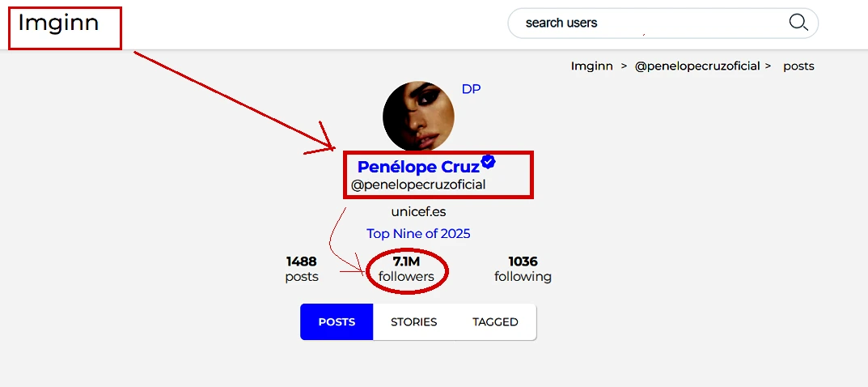Open the Top Nine of 2025 link

coord(418,233)
